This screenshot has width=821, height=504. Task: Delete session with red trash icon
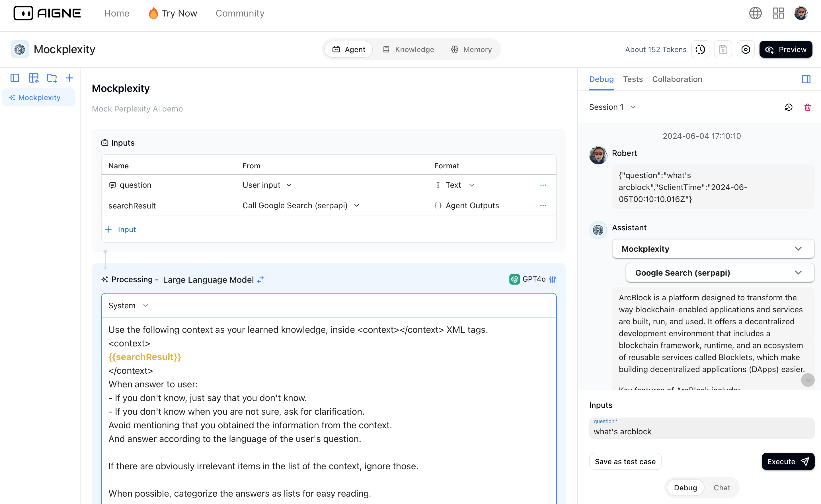pos(807,107)
